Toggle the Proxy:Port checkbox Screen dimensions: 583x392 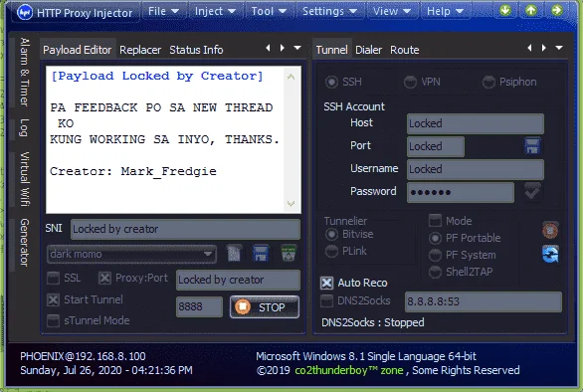click(x=104, y=279)
